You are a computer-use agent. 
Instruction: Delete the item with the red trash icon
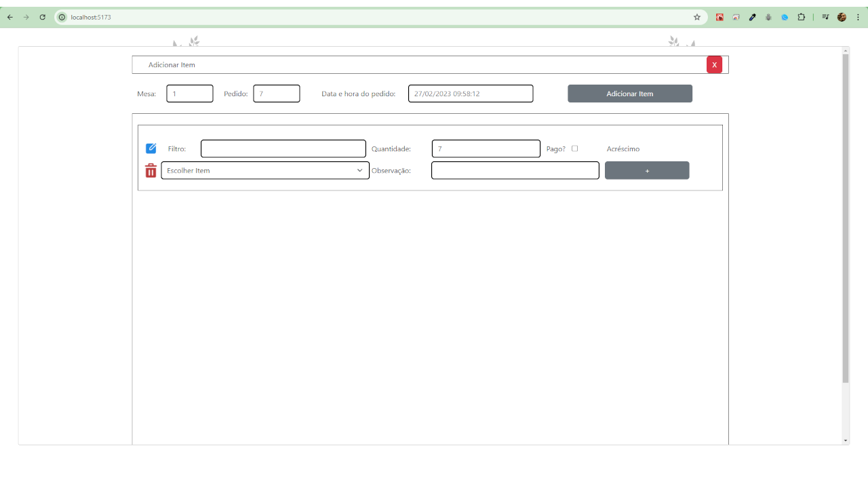151,171
